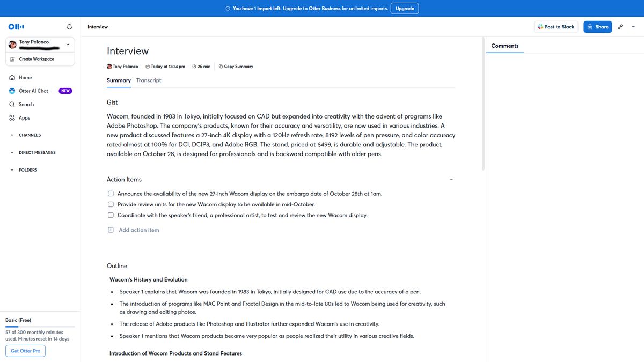
Task: Click bullet about Wacom founded in 1983
Action: tap(270, 292)
